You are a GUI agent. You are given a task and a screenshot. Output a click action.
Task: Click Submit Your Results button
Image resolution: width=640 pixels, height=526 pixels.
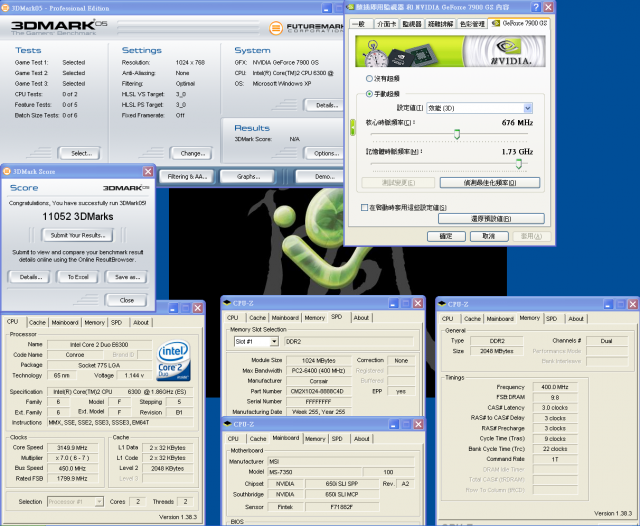point(78,235)
